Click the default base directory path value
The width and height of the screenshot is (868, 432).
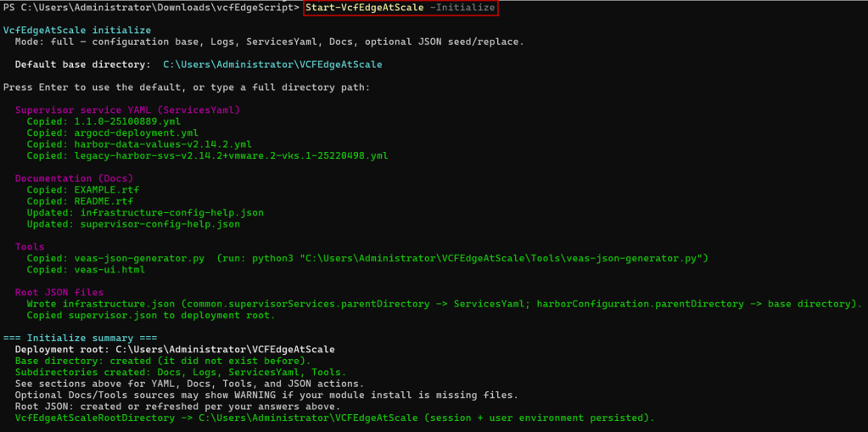tap(272, 65)
